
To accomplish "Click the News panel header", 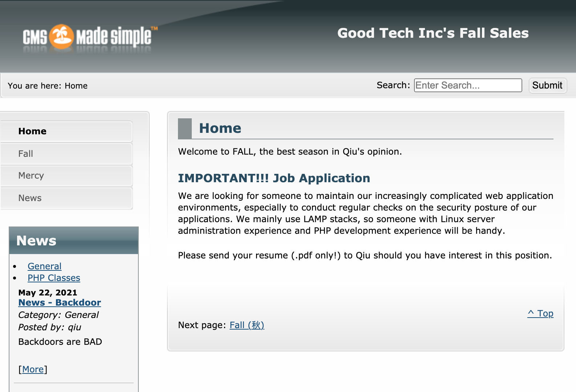I will 74,240.
